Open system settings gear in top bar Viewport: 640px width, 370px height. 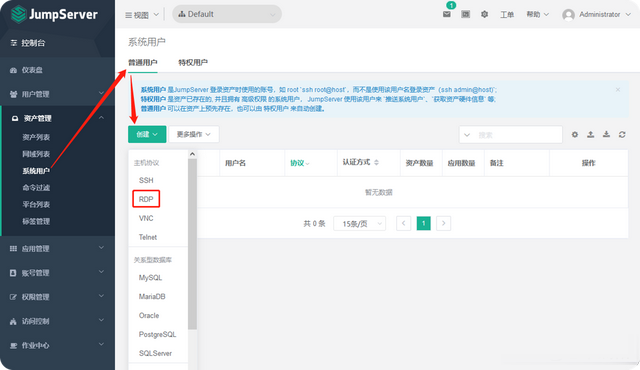click(484, 14)
